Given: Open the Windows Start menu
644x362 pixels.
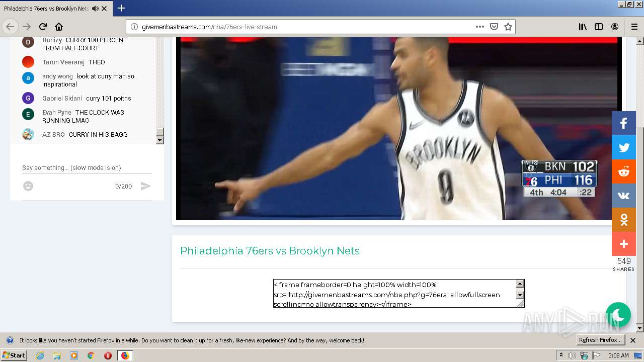Looking at the screenshot, I should [14, 355].
